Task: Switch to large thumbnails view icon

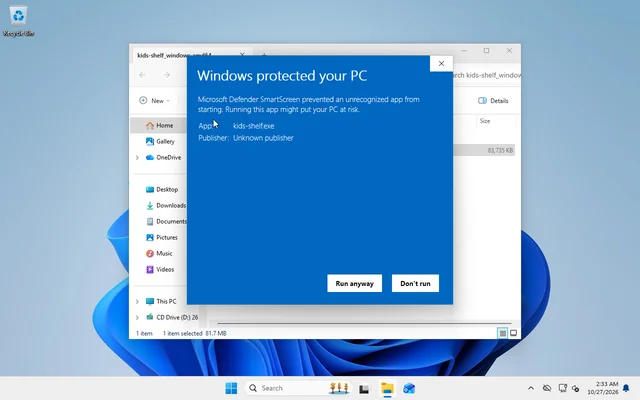Action: click(x=513, y=333)
